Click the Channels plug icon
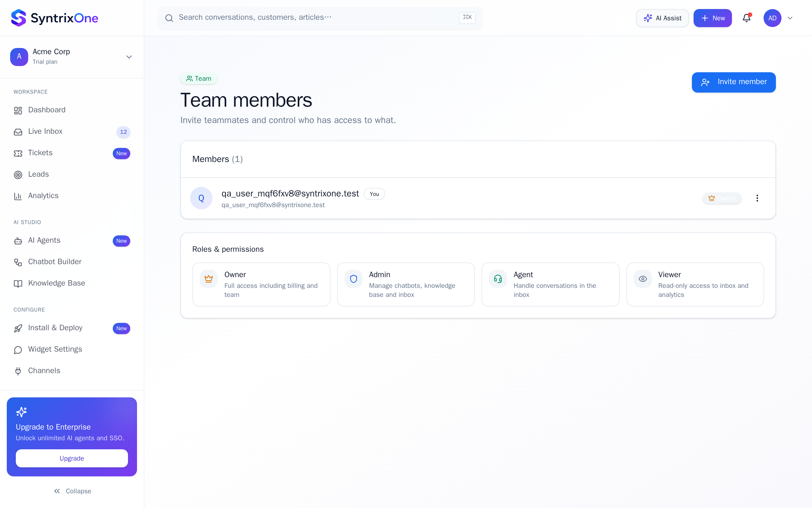The width and height of the screenshot is (812, 508). pos(18,371)
